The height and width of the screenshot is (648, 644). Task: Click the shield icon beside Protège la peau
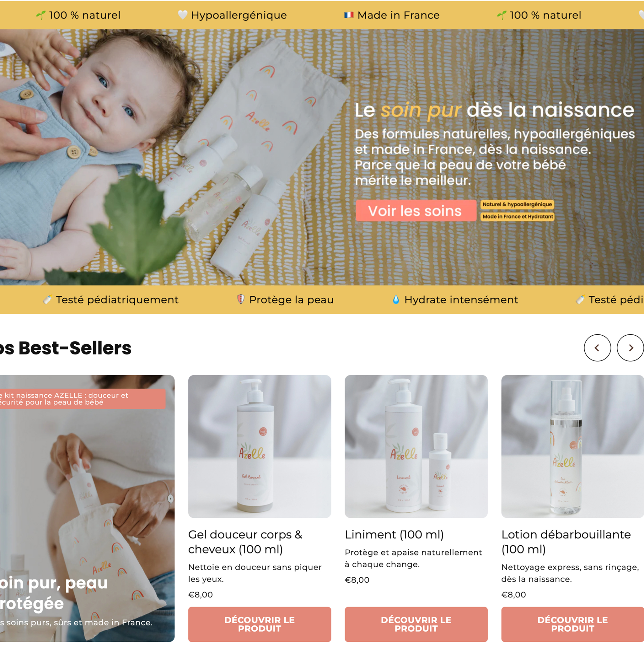241,300
